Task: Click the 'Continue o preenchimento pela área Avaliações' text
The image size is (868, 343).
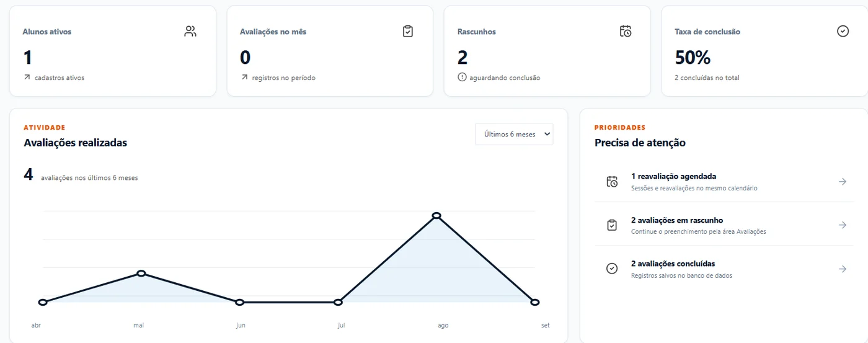Action: 699,231
